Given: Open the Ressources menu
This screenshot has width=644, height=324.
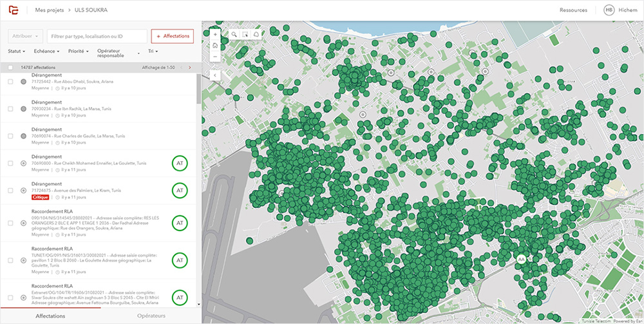Looking at the screenshot, I should point(573,10).
